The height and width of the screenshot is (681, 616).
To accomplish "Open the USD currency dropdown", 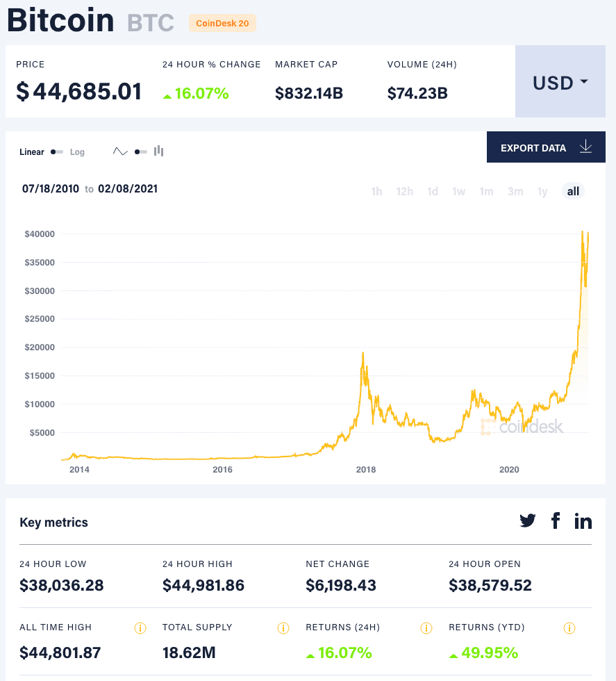I will [560, 83].
